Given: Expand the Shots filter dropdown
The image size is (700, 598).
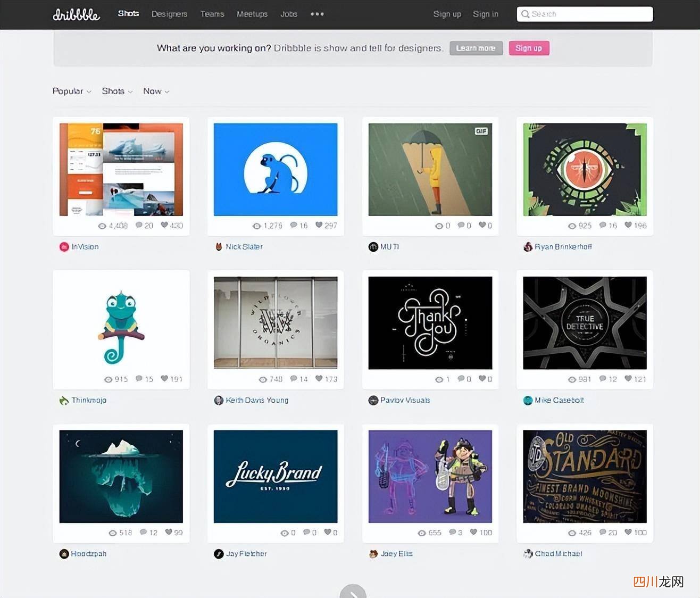Looking at the screenshot, I should pos(118,92).
